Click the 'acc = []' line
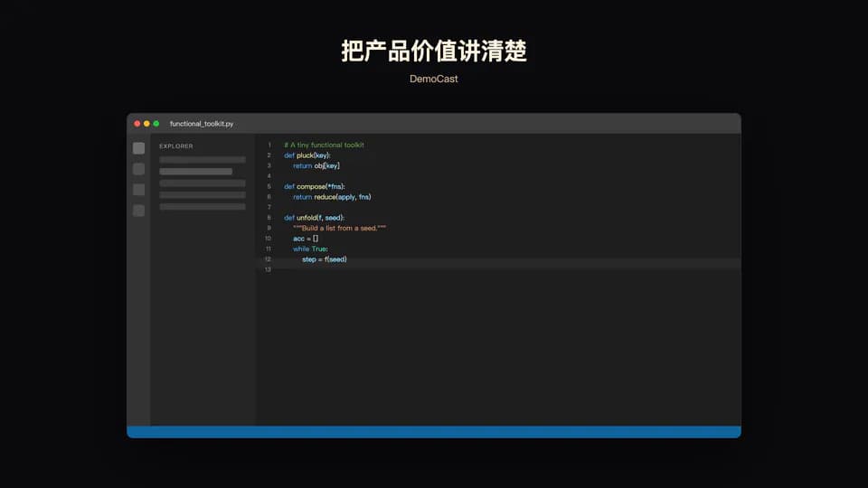The image size is (868, 488). click(306, 239)
